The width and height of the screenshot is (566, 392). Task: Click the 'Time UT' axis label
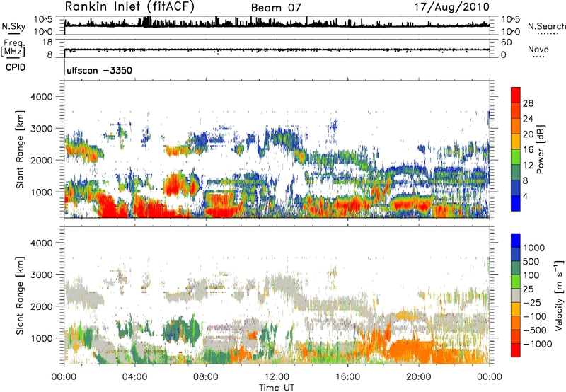(277, 388)
